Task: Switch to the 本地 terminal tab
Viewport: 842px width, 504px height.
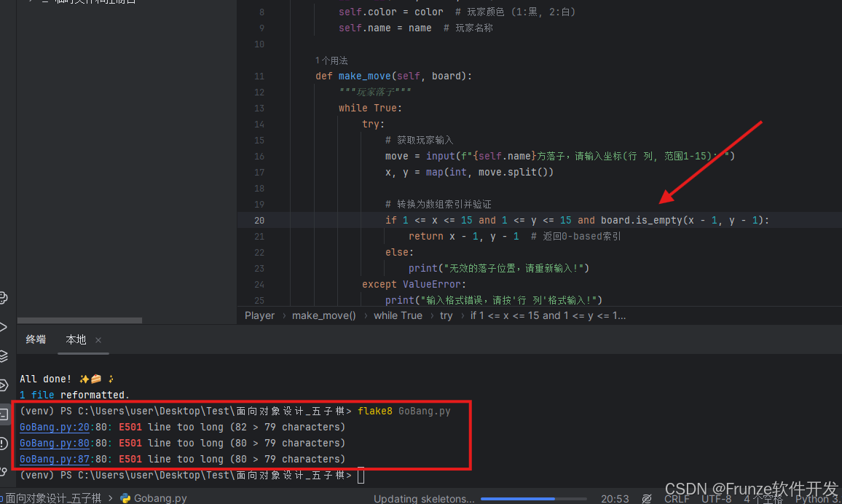Action: (76, 339)
